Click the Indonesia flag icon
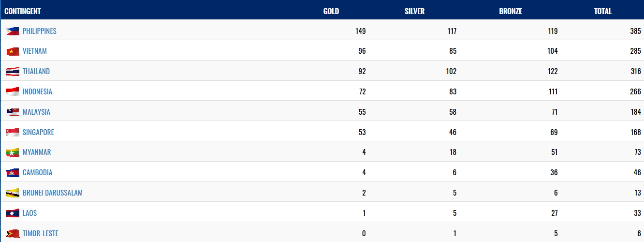 13,92
